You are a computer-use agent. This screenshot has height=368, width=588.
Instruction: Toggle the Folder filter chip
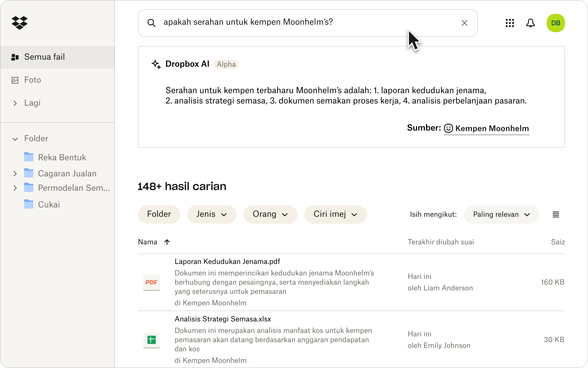coord(159,214)
